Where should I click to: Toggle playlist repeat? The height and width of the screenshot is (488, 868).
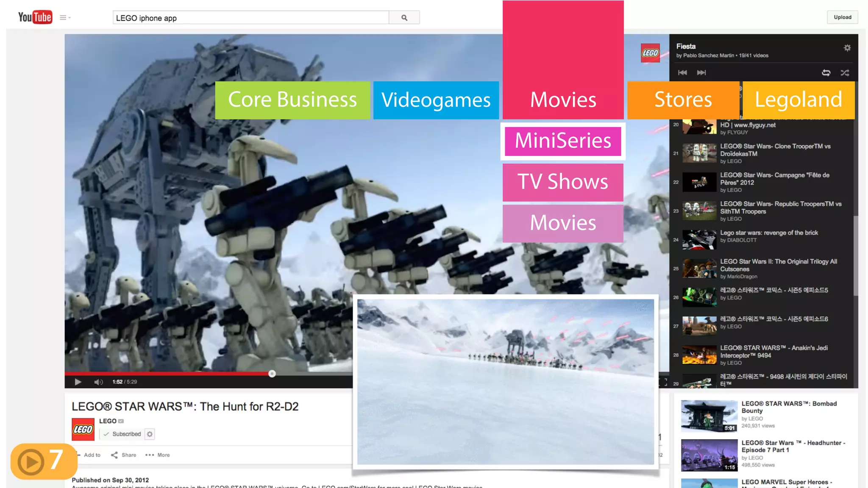(826, 73)
